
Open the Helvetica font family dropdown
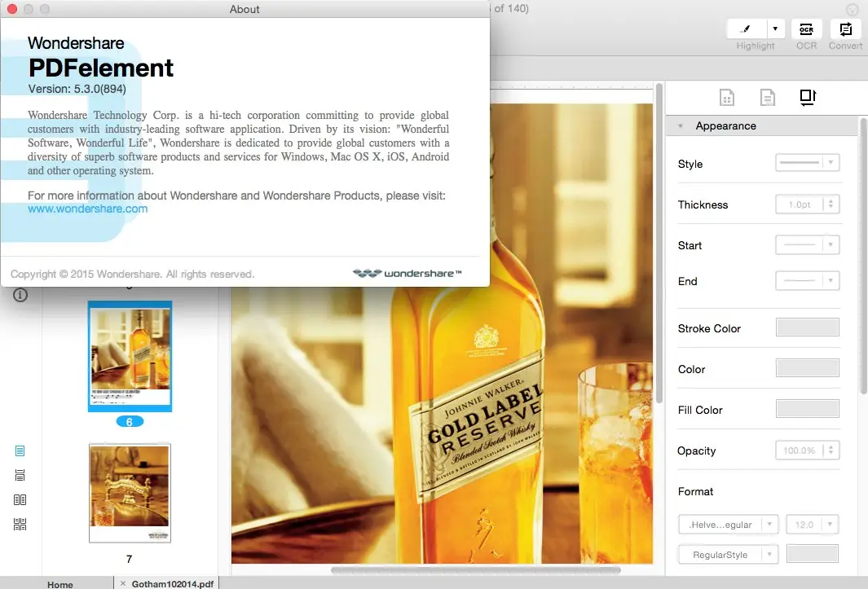pos(728,524)
